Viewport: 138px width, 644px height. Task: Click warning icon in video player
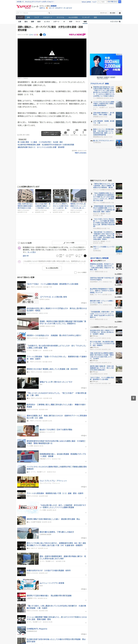[x=52, y=53]
